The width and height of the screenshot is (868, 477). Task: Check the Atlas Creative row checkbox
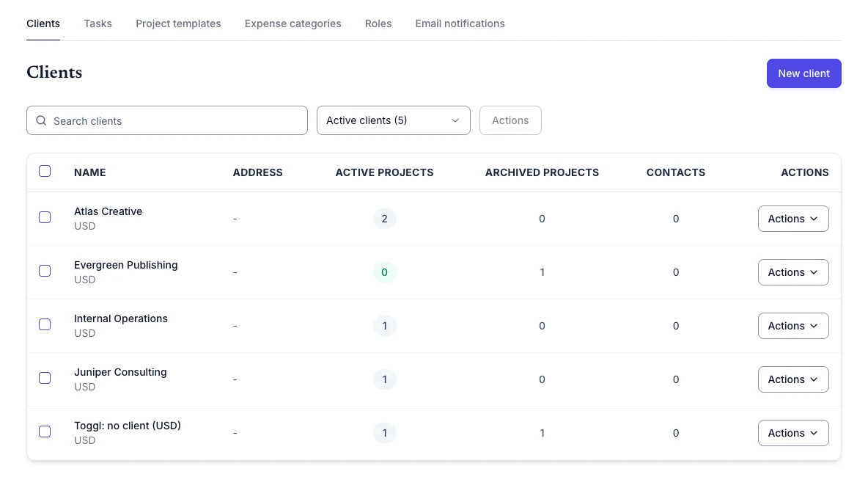(x=45, y=217)
